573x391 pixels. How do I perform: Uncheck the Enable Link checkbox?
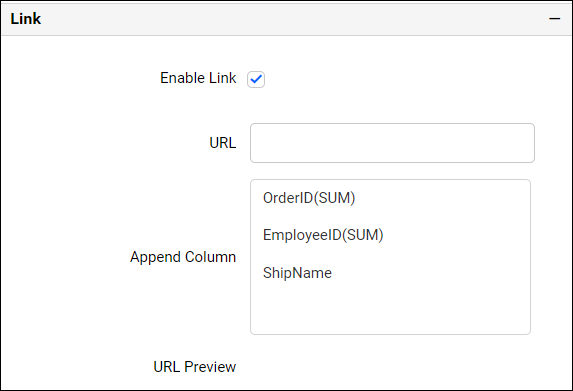point(256,79)
